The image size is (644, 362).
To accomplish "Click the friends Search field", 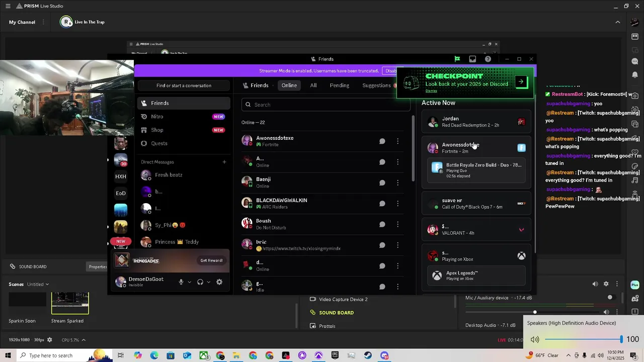I will (326, 105).
